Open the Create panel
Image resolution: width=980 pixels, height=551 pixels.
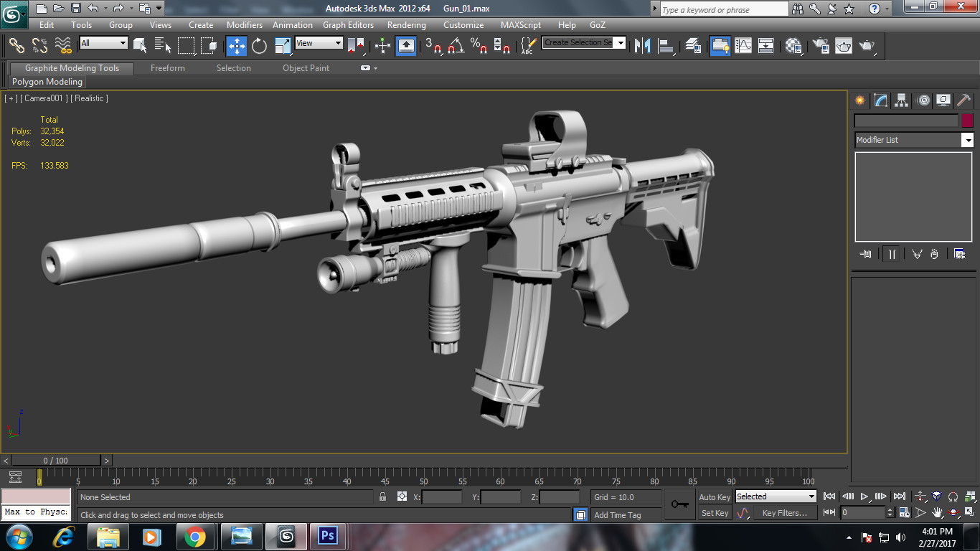(x=859, y=100)
